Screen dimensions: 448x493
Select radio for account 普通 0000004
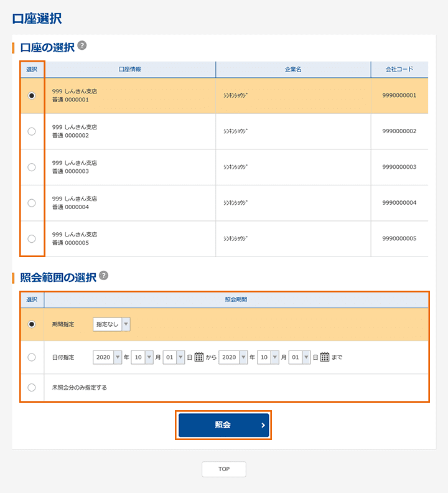tap(32, 203)
